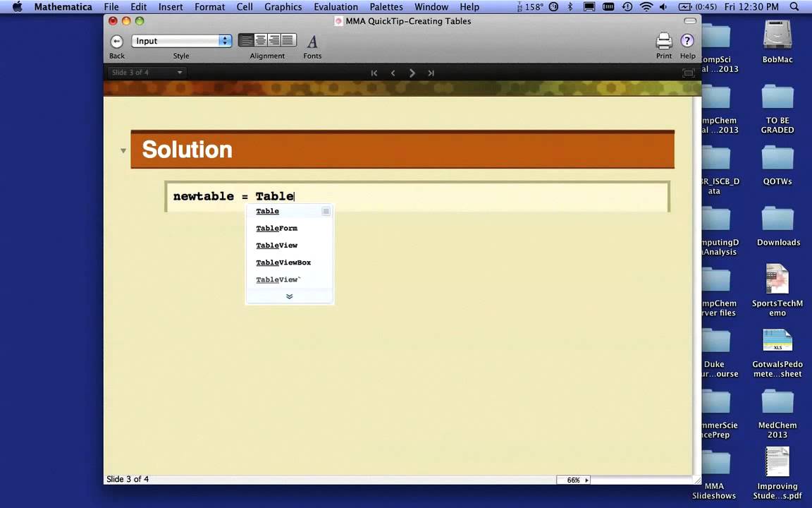
Task: Open the Slide 3 of 4 dropdown
Action: click(147, 73)
